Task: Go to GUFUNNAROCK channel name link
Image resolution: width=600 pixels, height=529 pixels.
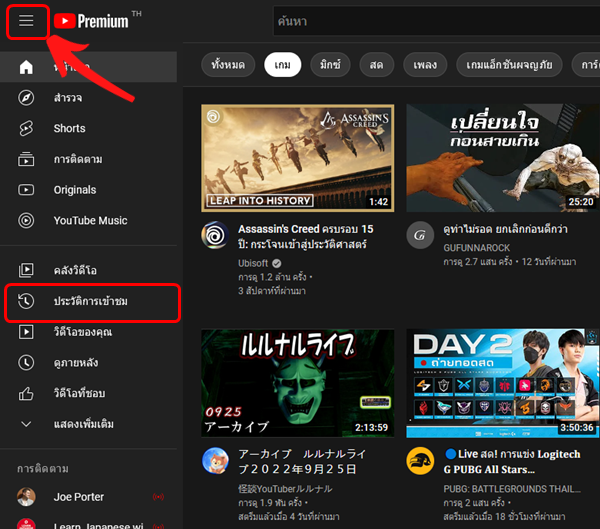Action: click(476, 248)
